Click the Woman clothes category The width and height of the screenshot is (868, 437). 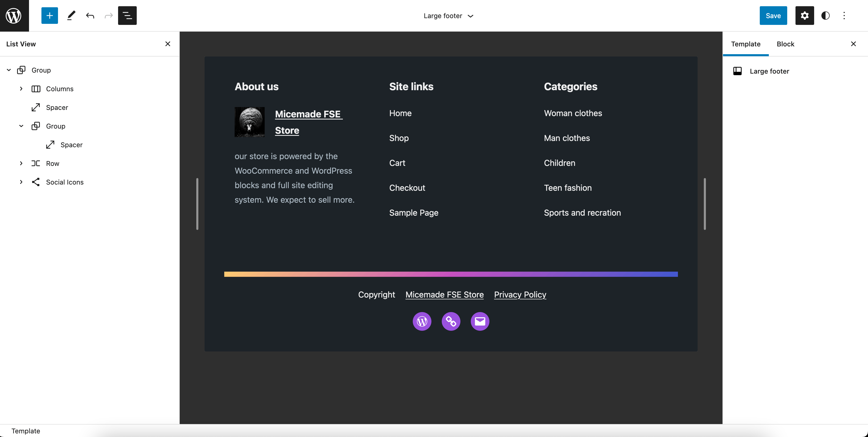pyautogui.click(x=573, y=113)
